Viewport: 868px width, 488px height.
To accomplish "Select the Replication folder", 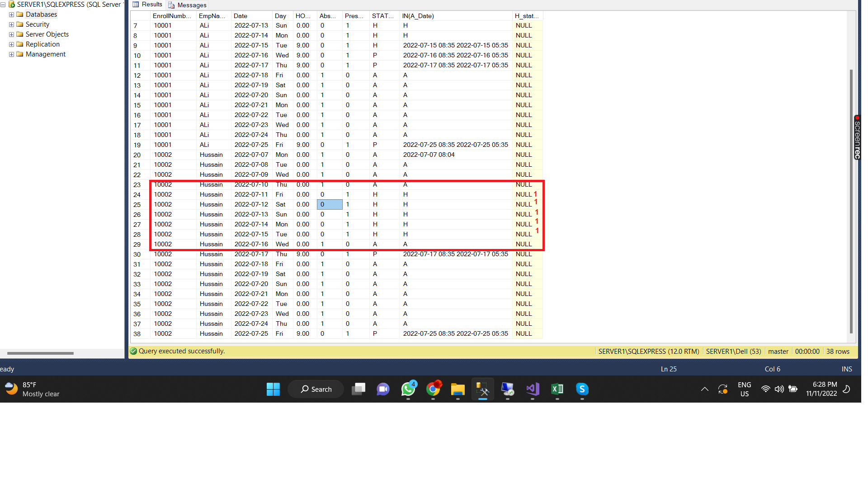I will coord(42,44).
